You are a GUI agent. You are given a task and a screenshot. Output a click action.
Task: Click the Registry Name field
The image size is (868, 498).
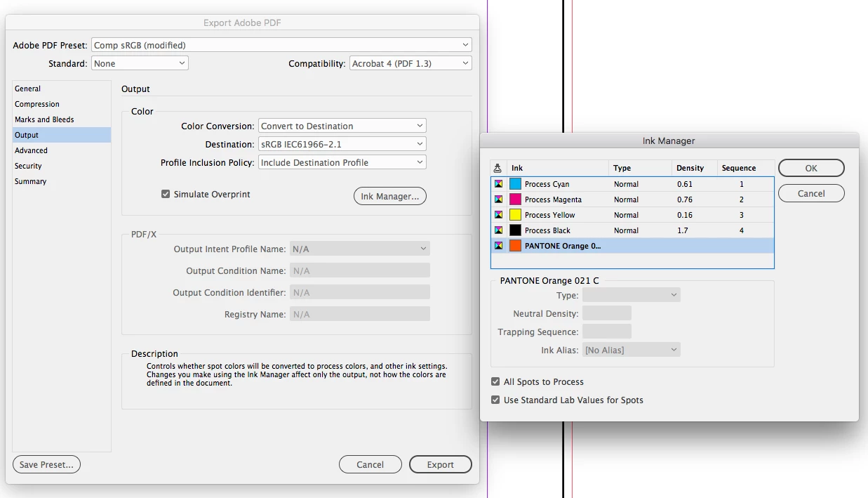(x=360, y=314)
